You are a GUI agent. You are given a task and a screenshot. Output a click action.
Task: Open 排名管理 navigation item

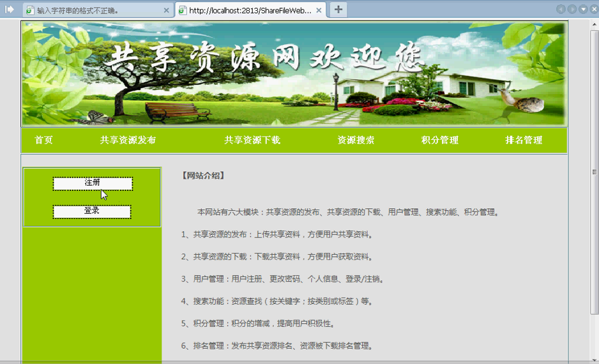[x=524, y=140]
